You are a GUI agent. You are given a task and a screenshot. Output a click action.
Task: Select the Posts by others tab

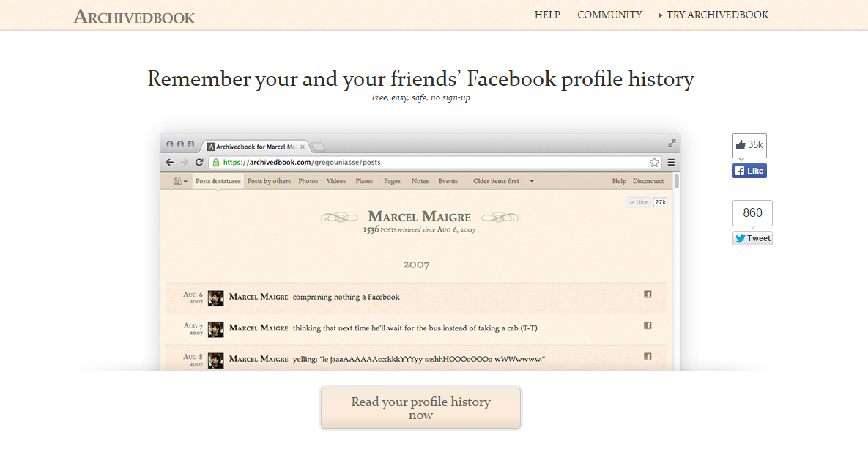(269, 181)
